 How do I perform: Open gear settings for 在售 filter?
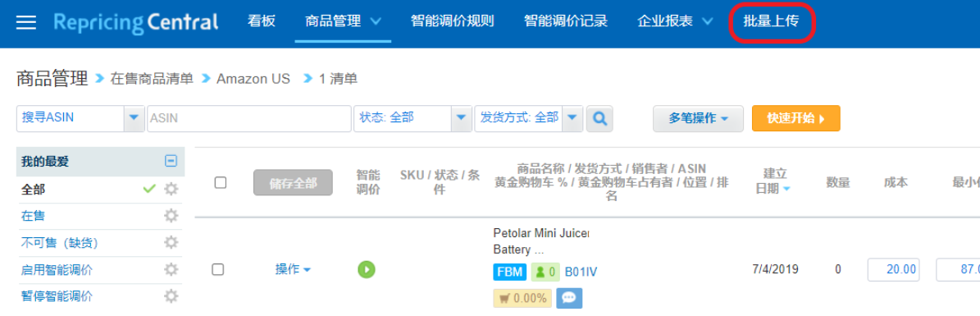pos(171,216)
